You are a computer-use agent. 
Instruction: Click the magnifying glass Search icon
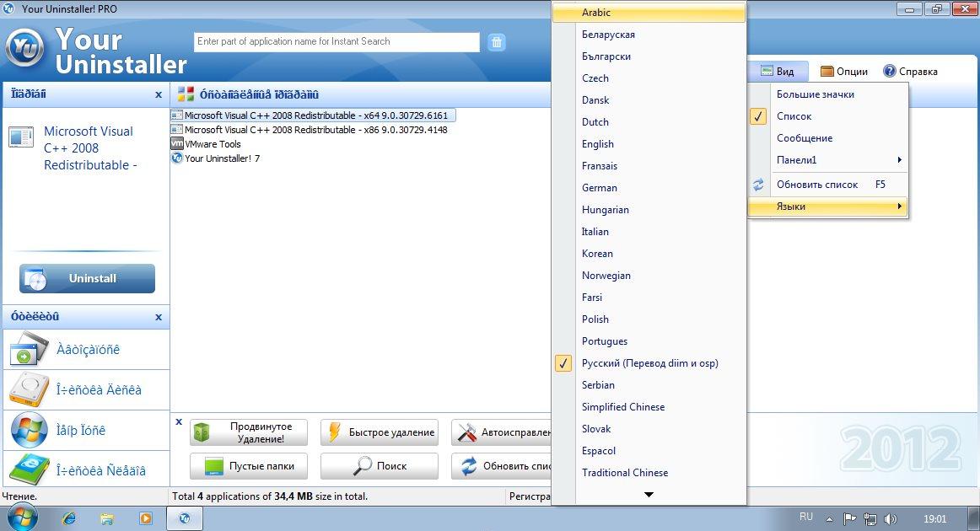(363, 466)
